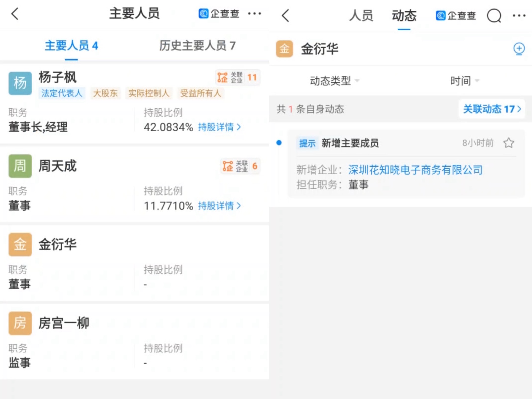Switch to 历史主要人员 7 tab

(x=197, y=46)
